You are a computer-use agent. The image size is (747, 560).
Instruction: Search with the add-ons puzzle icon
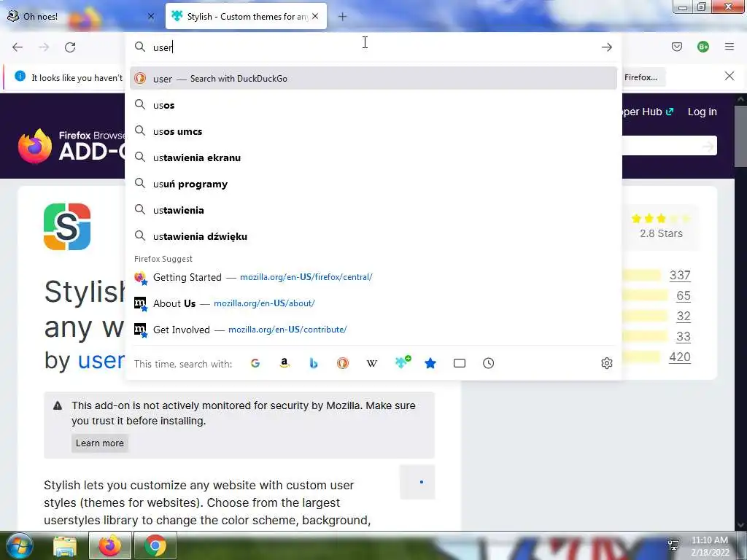click(x=403, y=362)
